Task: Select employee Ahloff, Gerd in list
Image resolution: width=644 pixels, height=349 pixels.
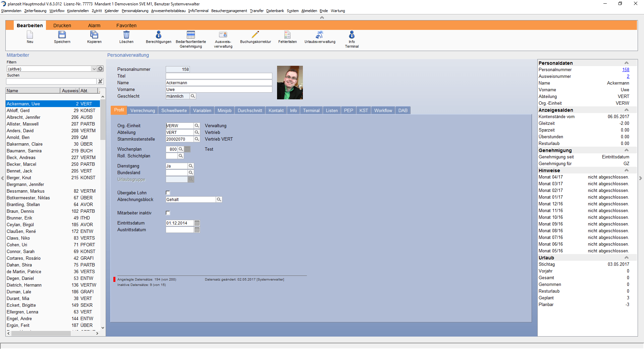Action: tap(18, 110)
